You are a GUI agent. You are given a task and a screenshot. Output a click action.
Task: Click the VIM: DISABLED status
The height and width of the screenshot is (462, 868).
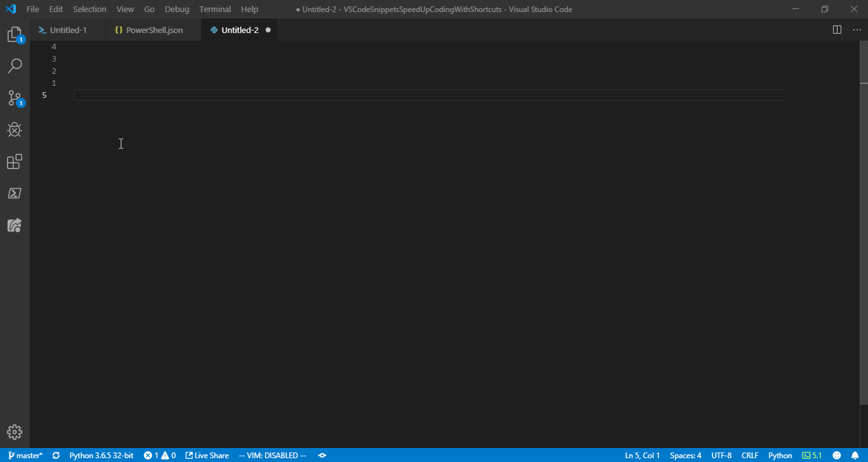pyautogui.click(x=272, y=456)
